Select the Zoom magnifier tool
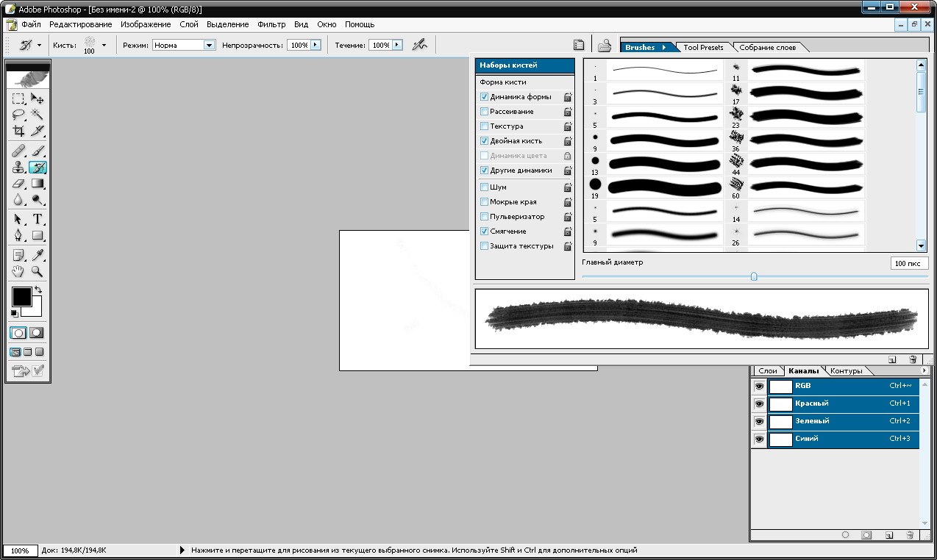Viewport: 937px width, 560px height. click(37, 271)
